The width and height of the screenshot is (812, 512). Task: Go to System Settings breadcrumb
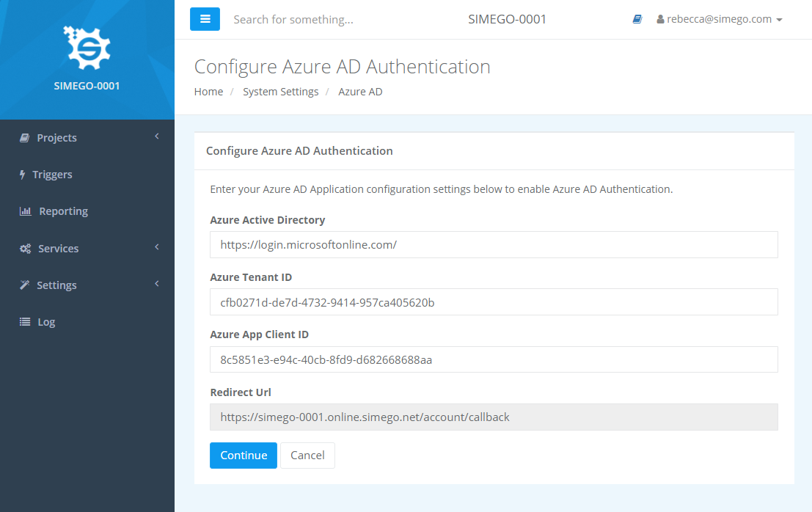[x=281, y=92]
